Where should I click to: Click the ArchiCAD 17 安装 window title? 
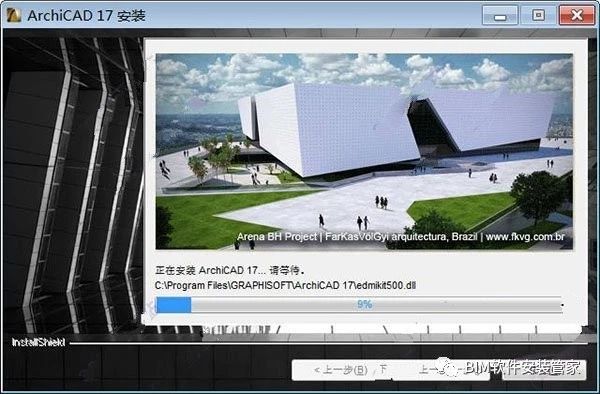[86, 15]
